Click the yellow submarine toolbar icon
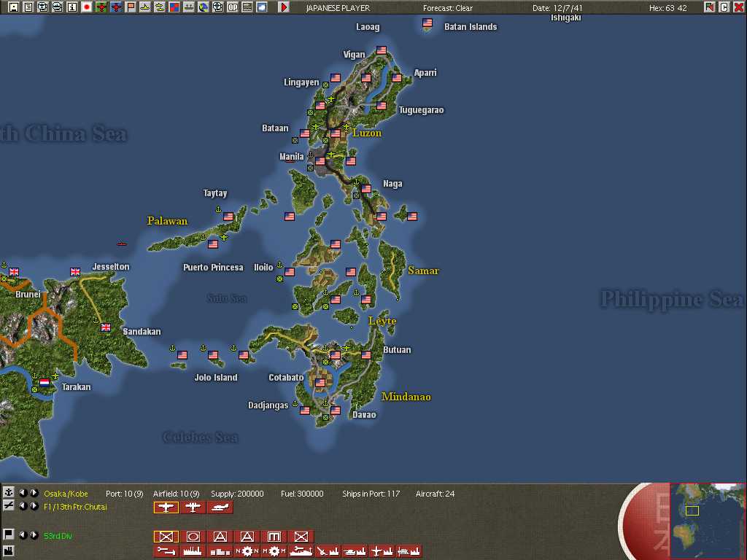The image size is (747, 560). pos(160,7)
